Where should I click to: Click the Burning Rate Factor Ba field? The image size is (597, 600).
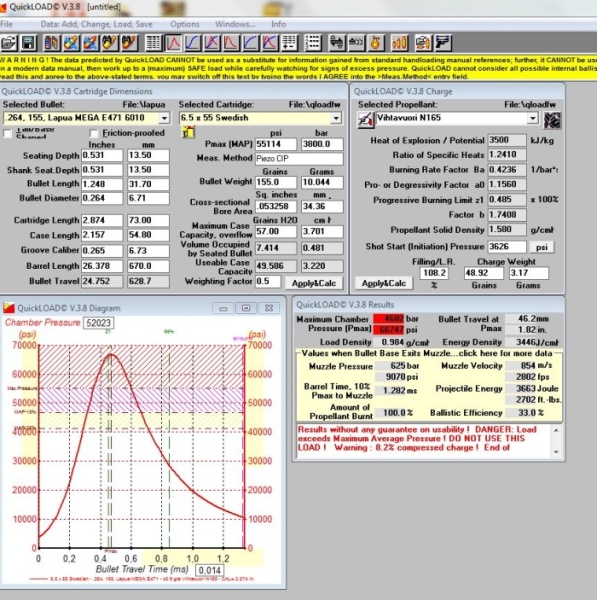pyautogui.click(x=507, y=170)
